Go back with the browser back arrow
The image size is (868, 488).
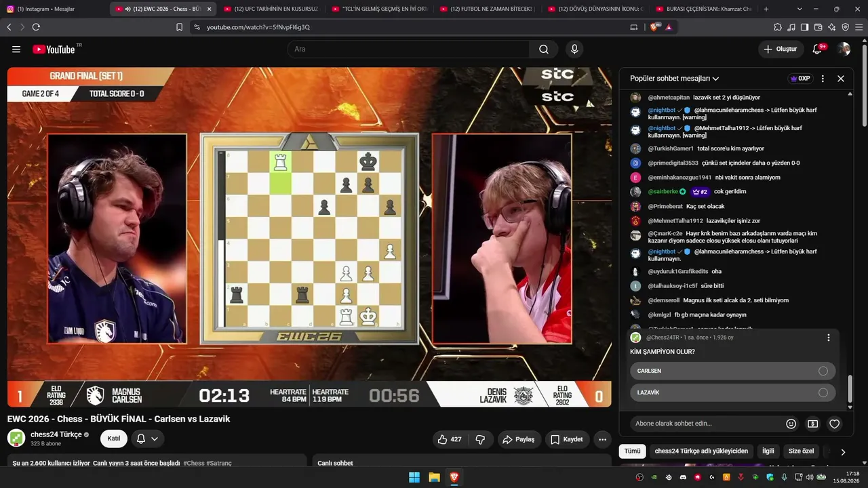click(9, 27)
